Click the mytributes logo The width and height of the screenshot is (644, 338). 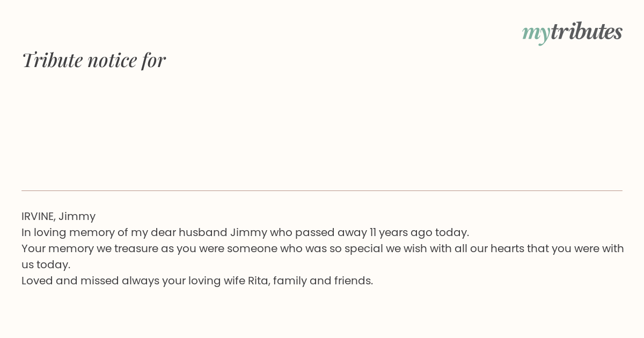coord(572,32)
